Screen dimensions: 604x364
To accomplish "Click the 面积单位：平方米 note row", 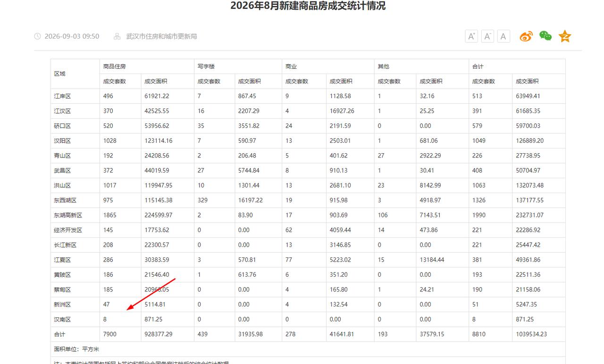I will (308, 349).
